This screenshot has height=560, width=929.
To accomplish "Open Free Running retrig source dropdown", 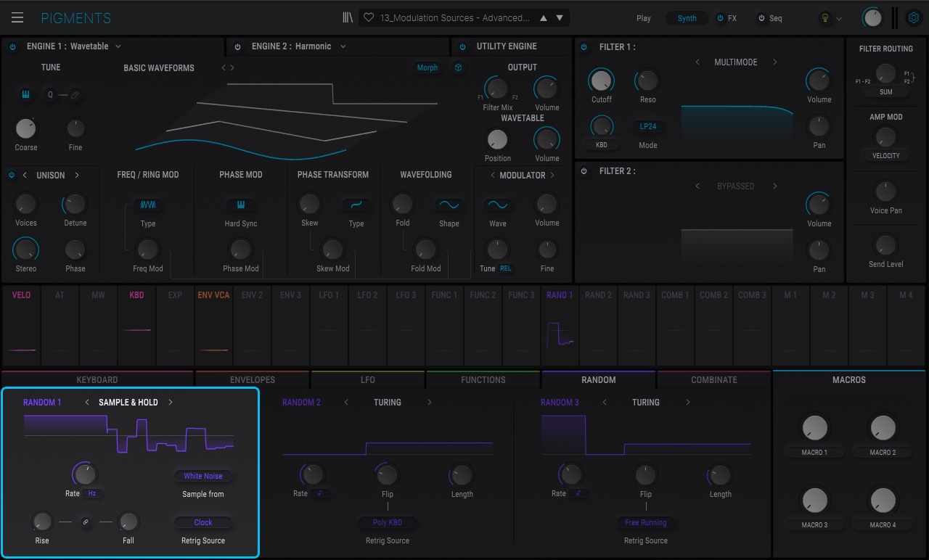I will tap(646, 522).
